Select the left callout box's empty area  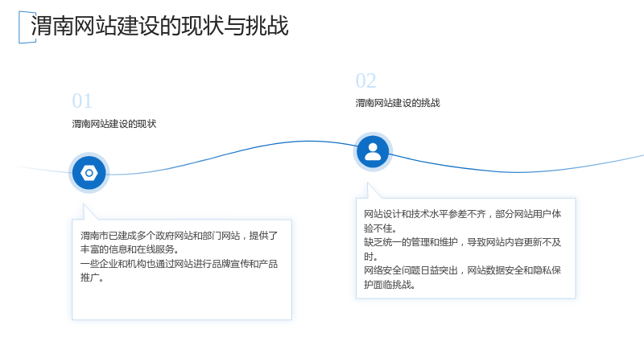pyautogui.click(x=182, y=302)
